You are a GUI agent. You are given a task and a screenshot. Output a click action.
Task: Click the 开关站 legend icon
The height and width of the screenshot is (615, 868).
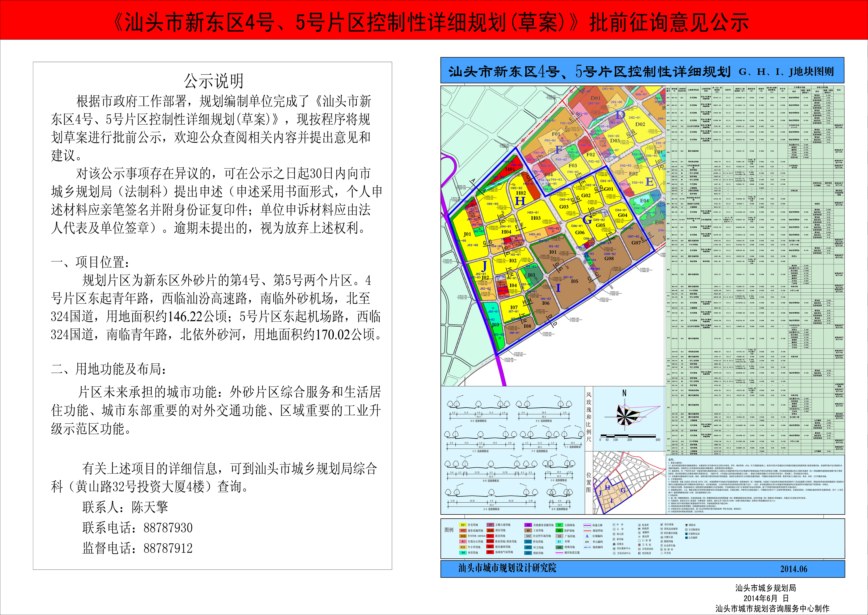coord(662,553)
